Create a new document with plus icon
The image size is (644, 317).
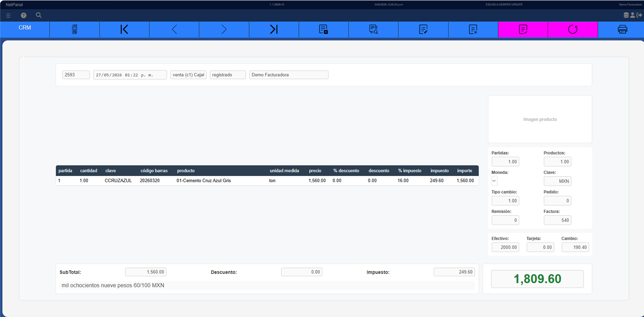[x=323, y=29]
